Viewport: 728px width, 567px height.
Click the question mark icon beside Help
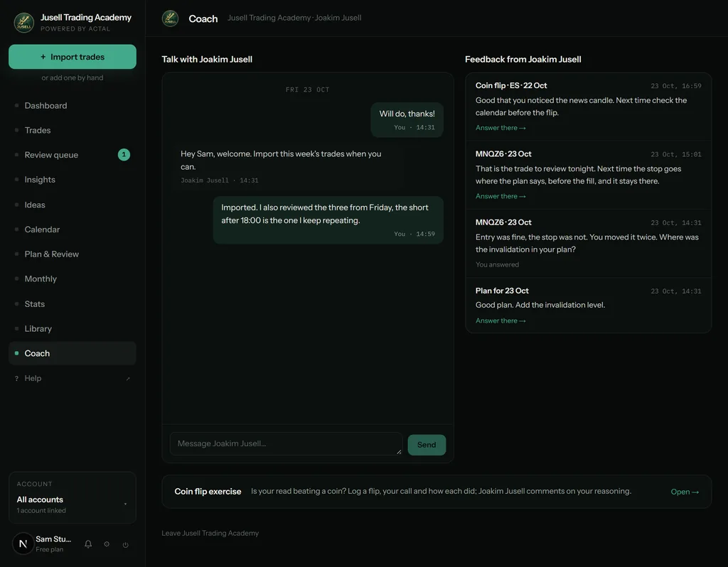coord(17,379)
